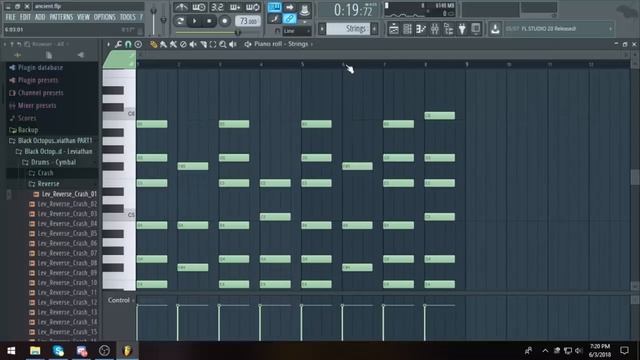
Task: Click the Stop button
Action: [x=209, y=21]
